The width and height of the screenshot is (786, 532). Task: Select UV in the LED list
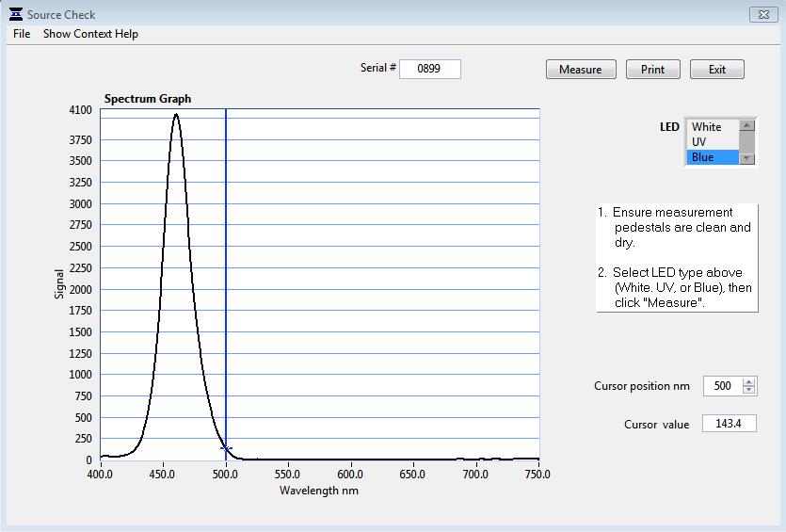click(712, 142)
